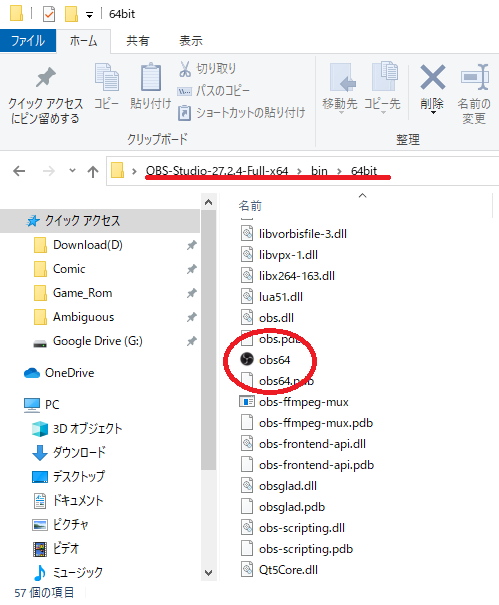Select the file libvorbisfile-3.dll
The width and height of the screenshot is (499, 605).
pyautogui.click(x=294, y=233)
